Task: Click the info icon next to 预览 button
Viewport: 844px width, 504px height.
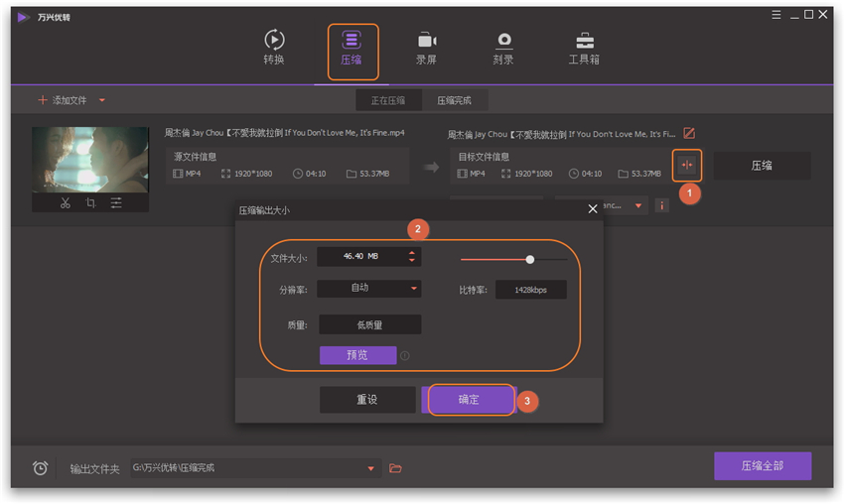Action: pyautogui.click(x=405, y=355)
